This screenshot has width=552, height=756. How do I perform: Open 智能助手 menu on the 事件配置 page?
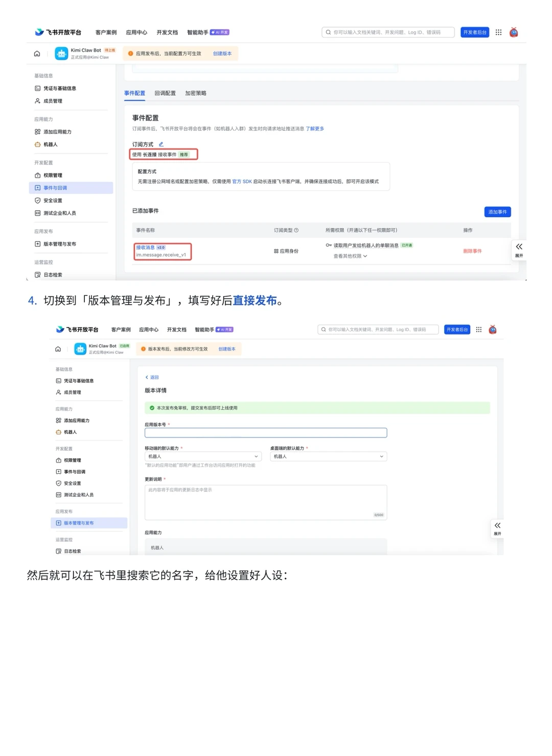[x=208, y=32]
